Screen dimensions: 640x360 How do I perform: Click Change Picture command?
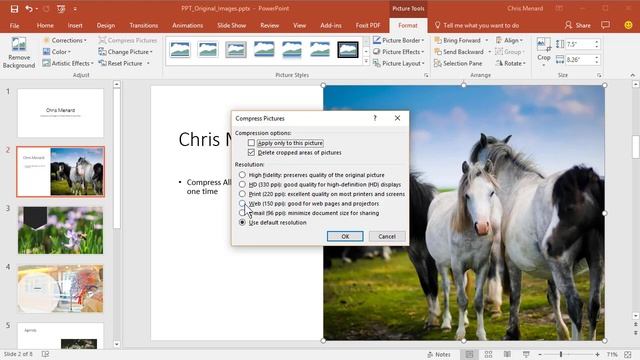(125, 52)
